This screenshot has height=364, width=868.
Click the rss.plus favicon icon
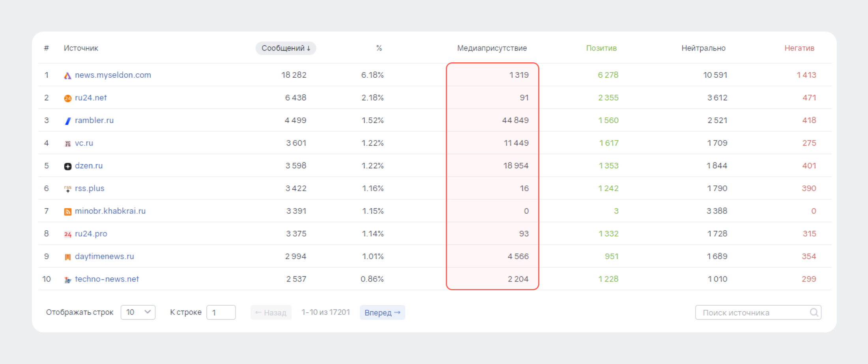click(68, 189)
